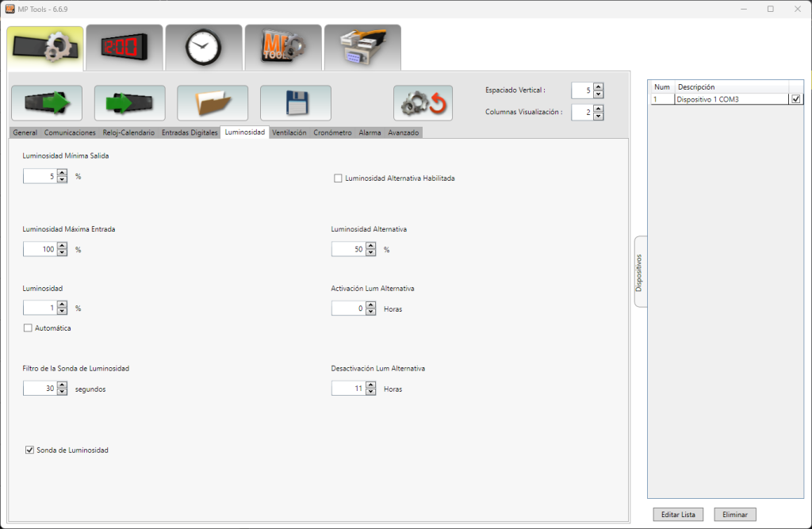The width and height of the screenshot is (812, 529).
Task: Click the Luminosidad Mínima Salida input field
Action: point(40,176)
